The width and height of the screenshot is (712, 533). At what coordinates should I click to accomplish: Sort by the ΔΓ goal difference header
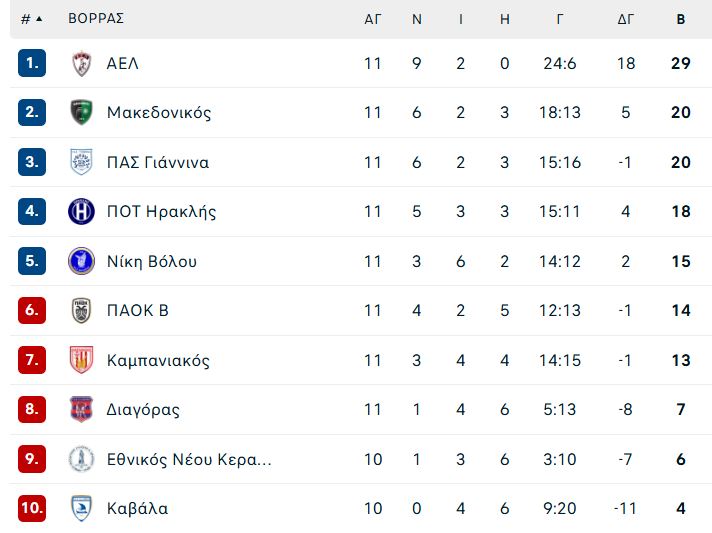point(625,19)
